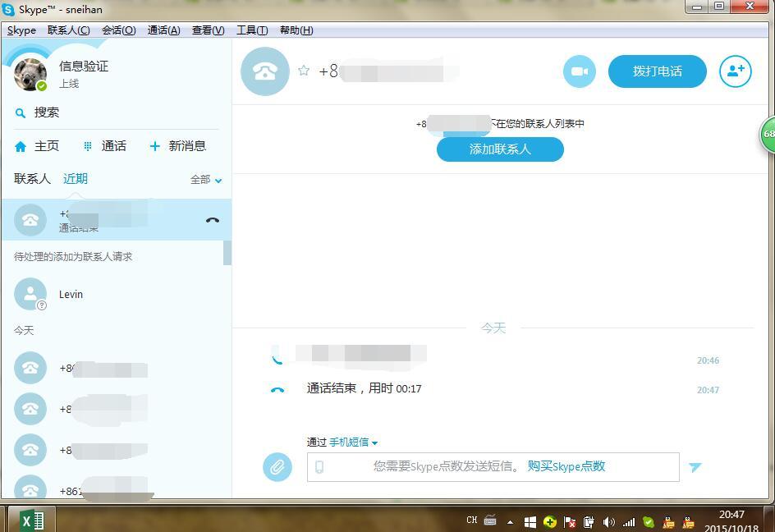The image size is (775, 532).
Task: Click the online status badge on avatar
Action: pos(42,86)
